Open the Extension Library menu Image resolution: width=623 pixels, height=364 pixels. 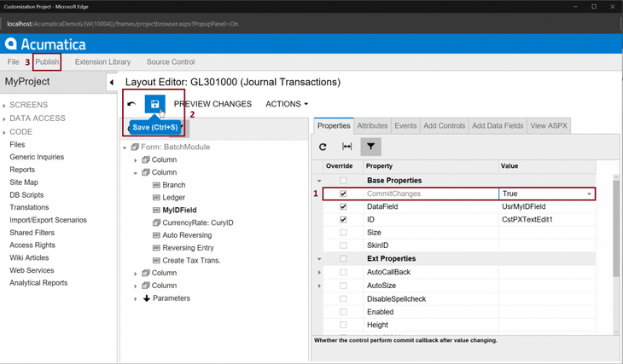(x=103, y=62)
